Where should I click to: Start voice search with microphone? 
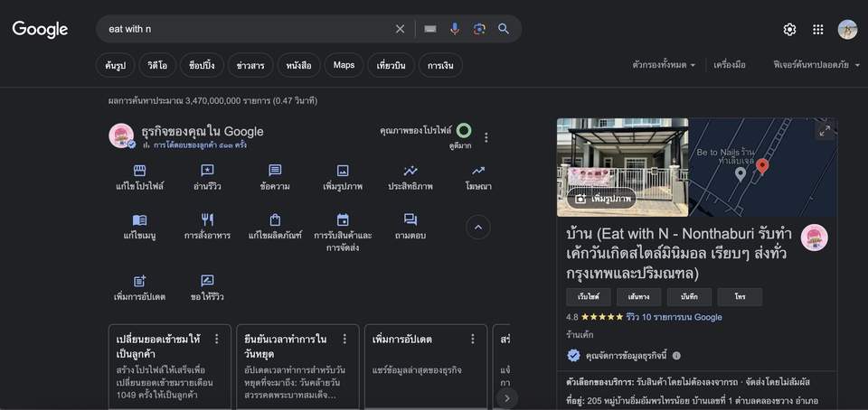click(455, 29)
